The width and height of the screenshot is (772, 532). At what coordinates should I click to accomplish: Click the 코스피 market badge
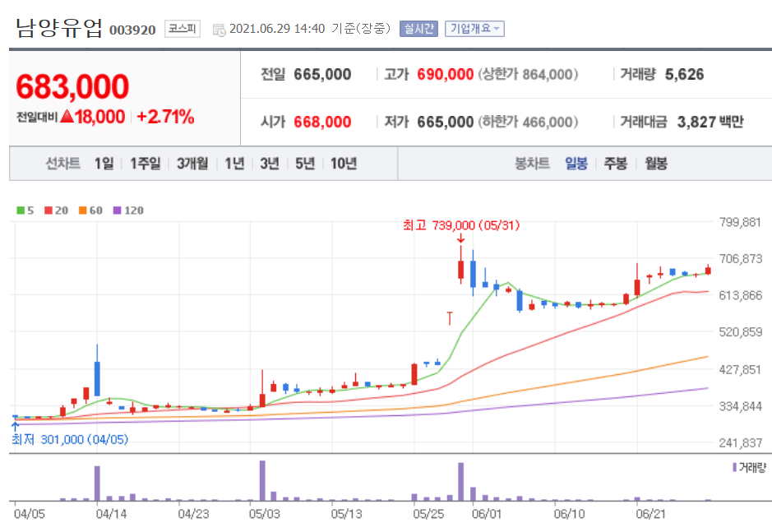point(183,29)
